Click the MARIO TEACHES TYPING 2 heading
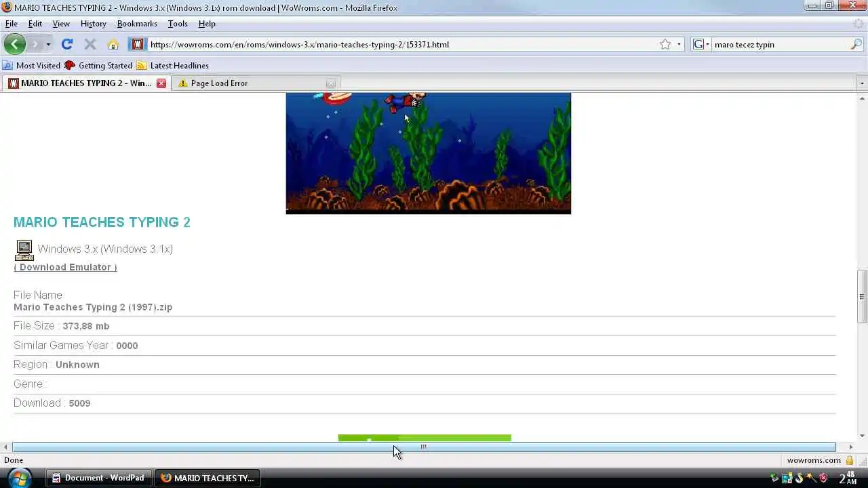 coord(102,222)
